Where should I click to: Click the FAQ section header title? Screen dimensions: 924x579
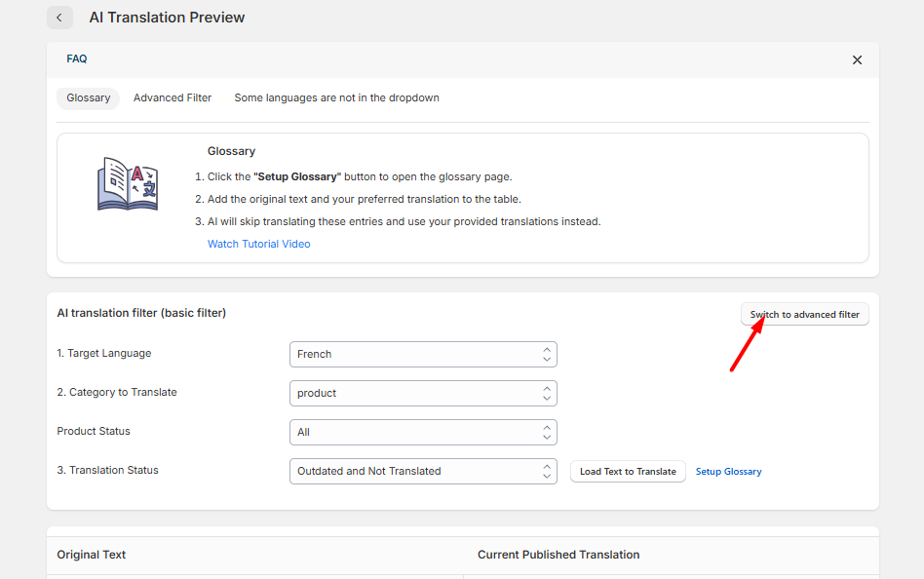pos(77,59)
